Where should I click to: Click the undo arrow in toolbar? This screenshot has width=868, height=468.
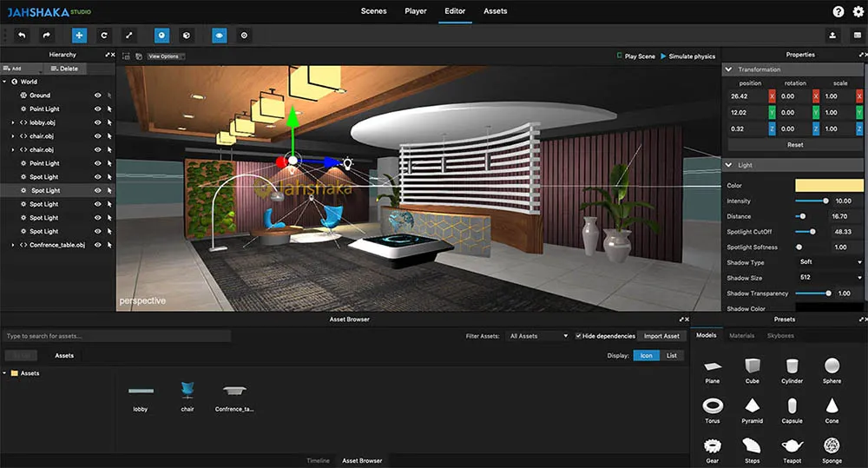click(22, 36)
